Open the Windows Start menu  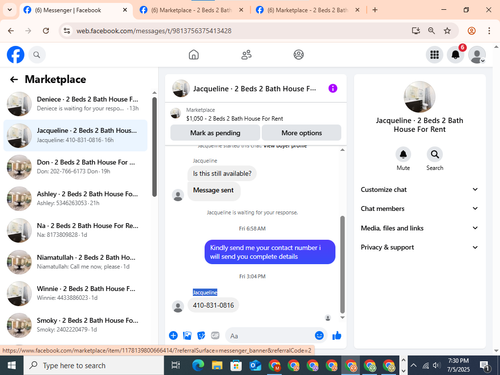pyautogui.click(x=11, y=365)
